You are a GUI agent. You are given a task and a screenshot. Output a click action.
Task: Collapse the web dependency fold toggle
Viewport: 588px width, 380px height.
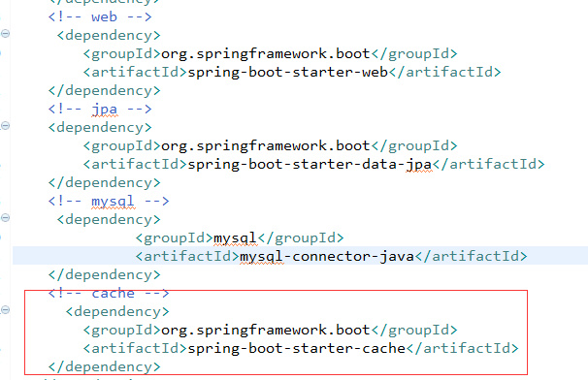[5, 34]
